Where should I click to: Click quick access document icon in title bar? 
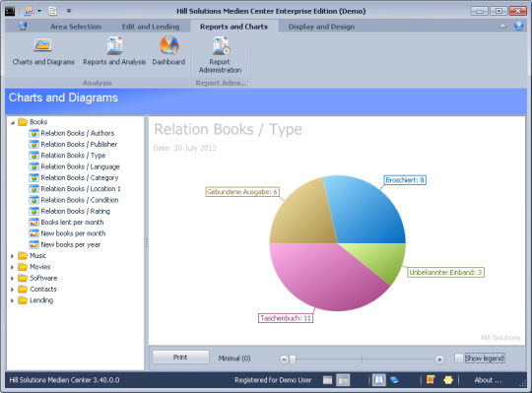point(53,11)
